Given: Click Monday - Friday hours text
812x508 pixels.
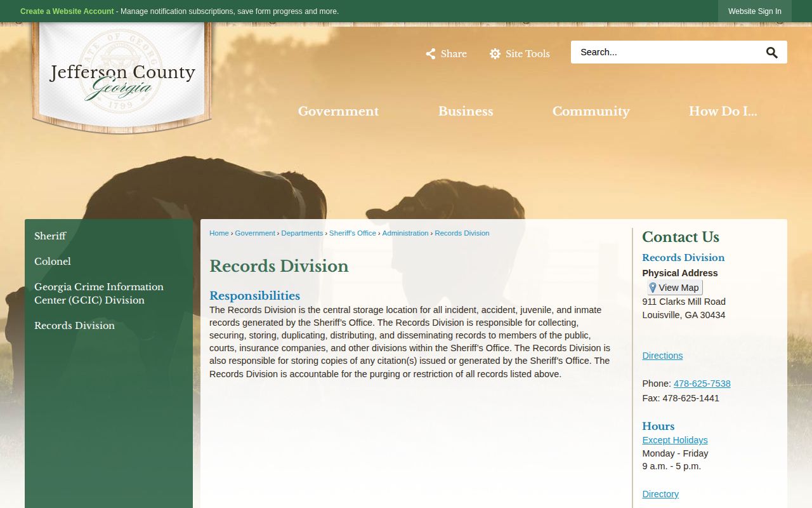Looking at the screenshot, I should (675, 453).
